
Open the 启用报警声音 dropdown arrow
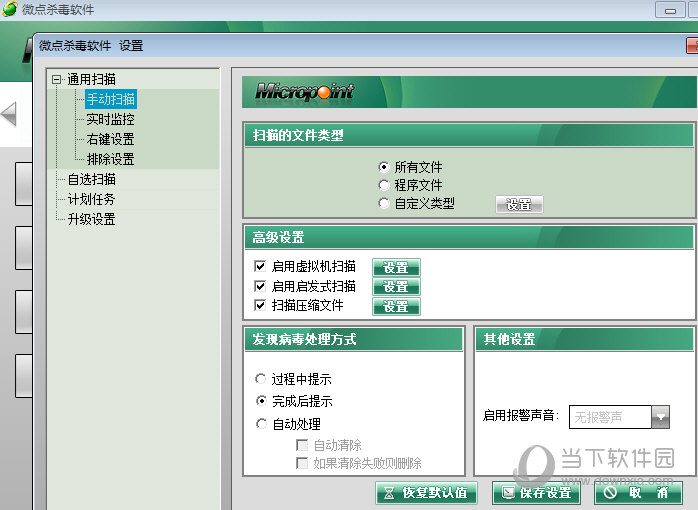(x=661, y=417)
